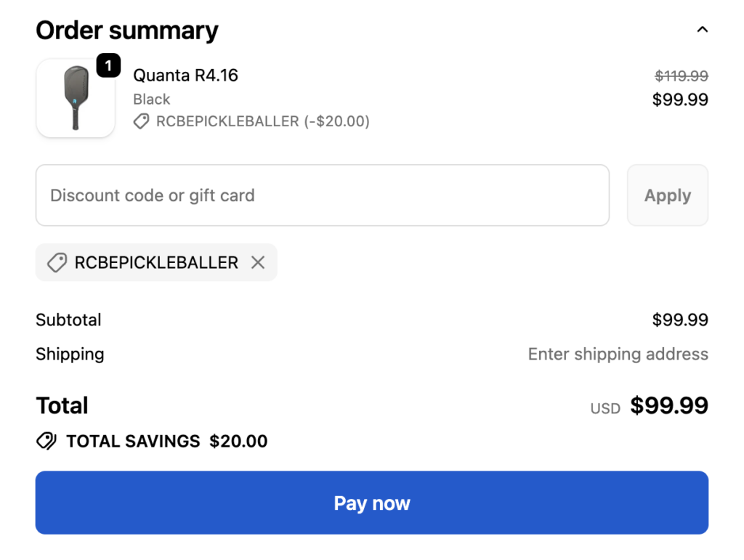This screenshot has width=744, height=560.
Task: Click the crossed-out $119.99 price
Action: (681, 76)
